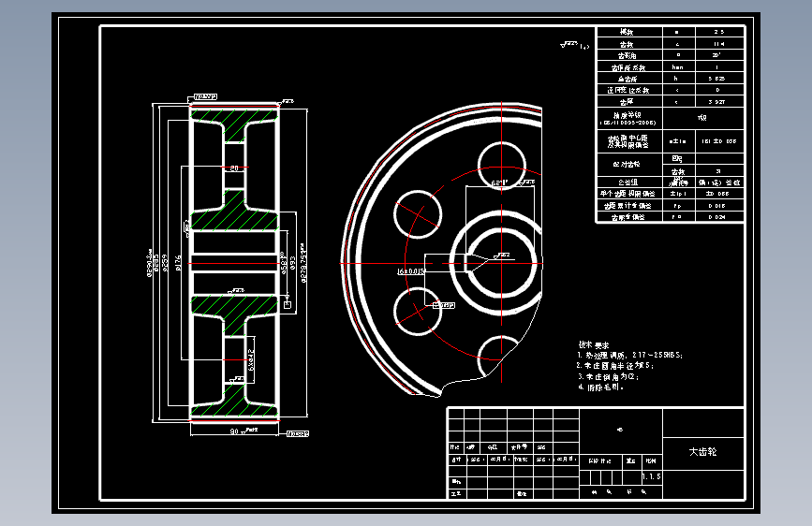Select the tolerance frame above section view

coord(206,96)
